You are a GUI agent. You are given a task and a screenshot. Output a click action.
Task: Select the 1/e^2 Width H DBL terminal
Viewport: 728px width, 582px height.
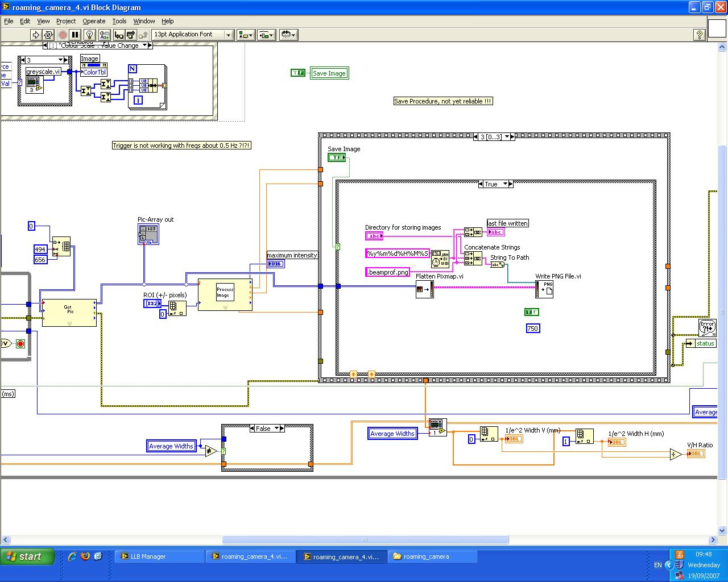(617, 442)
